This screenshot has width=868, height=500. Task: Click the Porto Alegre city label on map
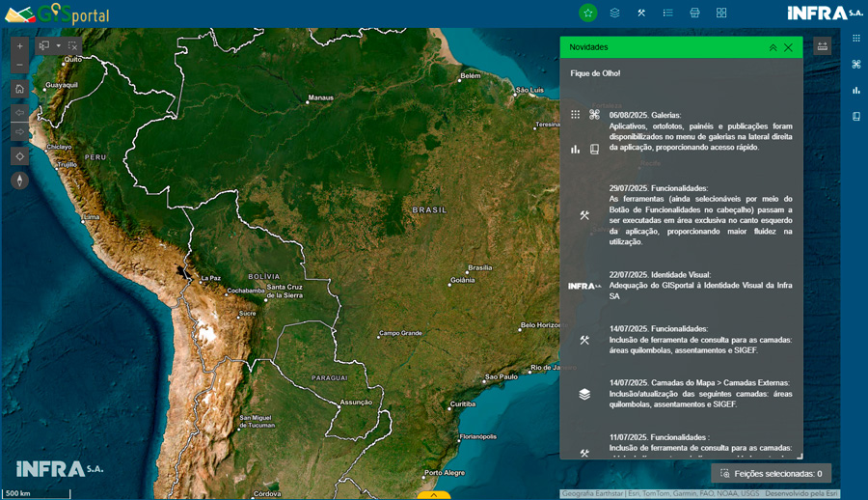coord(445,473)
